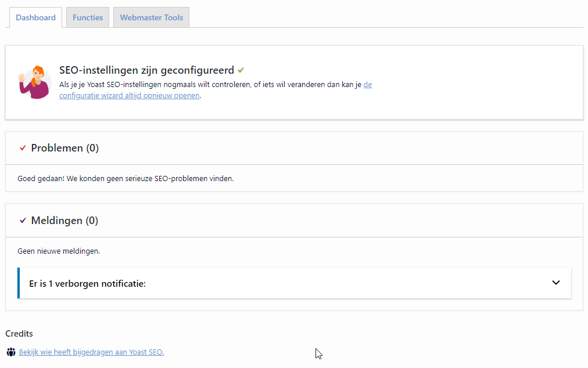588x368 pixels.
Task: Click 'Goed gedaan! We konden geen serieuze SEO-problemen vinden.' text
Action: coord(126,179)
